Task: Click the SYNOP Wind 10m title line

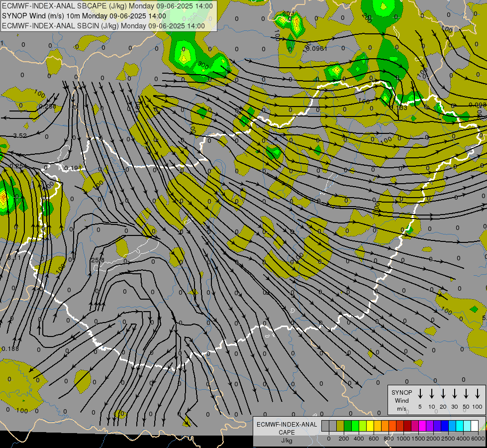Action: [84, 16]
